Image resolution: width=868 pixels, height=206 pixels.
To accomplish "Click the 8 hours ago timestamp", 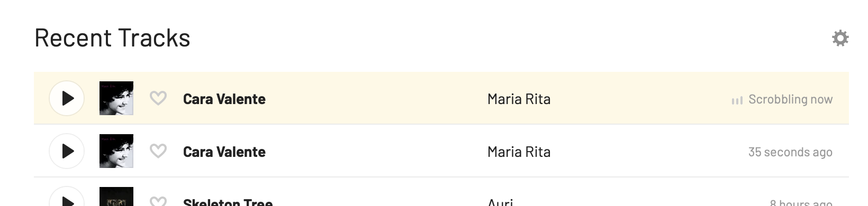I will [801, 202].
